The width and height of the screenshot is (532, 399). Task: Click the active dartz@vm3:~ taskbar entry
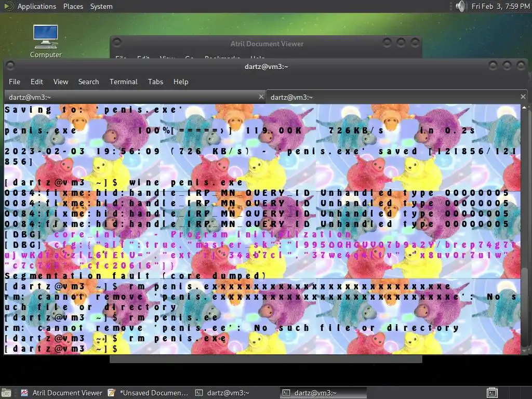pyautogui.click(x=323, y=393)
